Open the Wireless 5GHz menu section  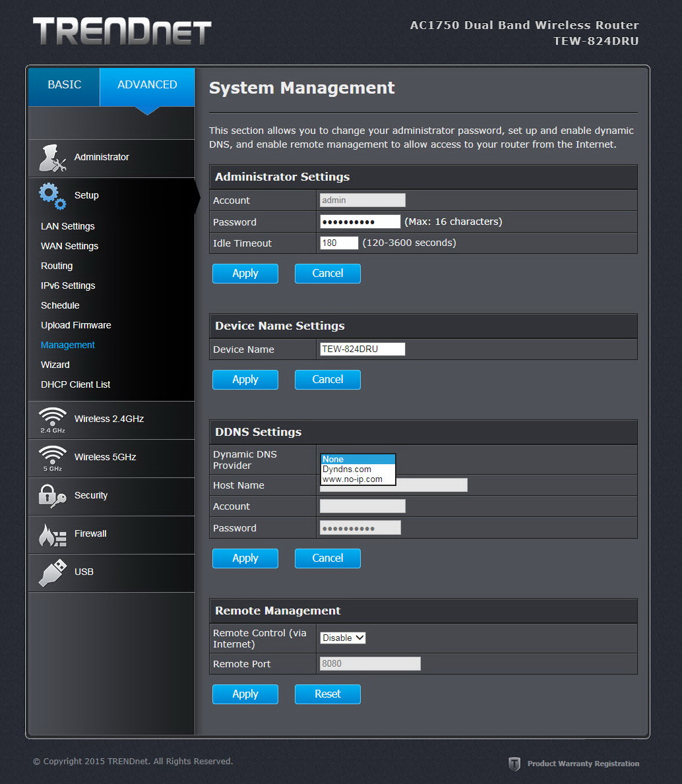(x=111, y=458)
